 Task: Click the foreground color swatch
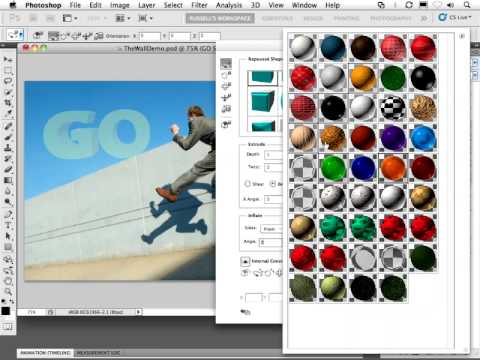[x=6, y=311]
